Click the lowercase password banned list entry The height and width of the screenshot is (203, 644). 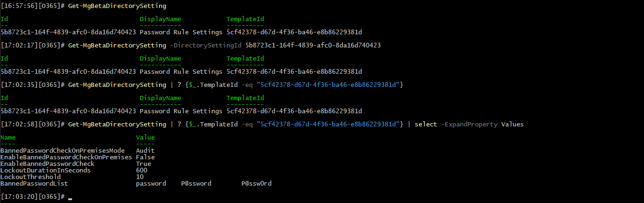coord(151,184)
